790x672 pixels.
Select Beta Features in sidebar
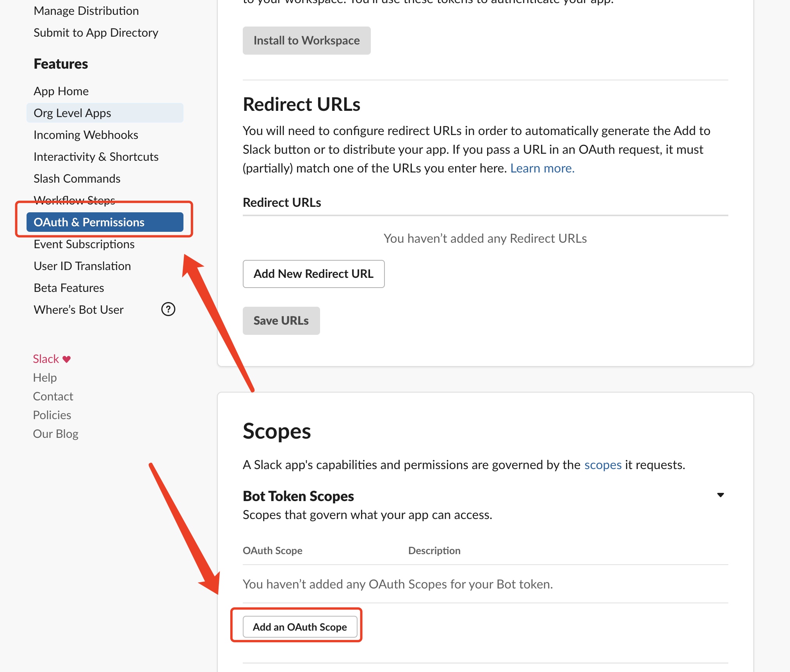[x=69, y=288]
